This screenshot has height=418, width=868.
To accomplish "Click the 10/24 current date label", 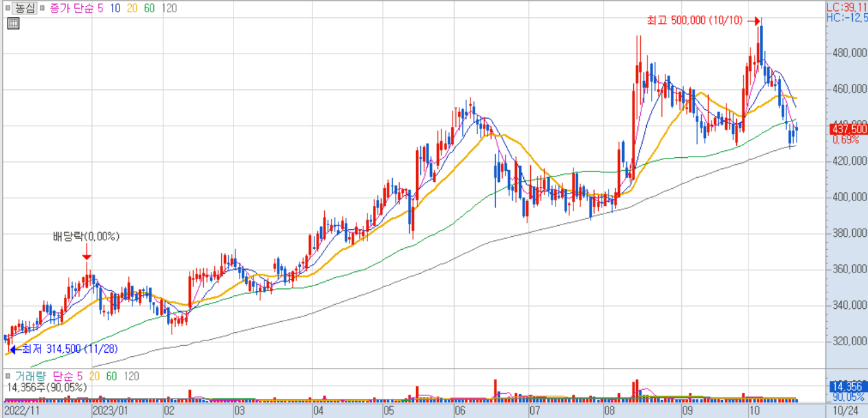I will (846, 410).
